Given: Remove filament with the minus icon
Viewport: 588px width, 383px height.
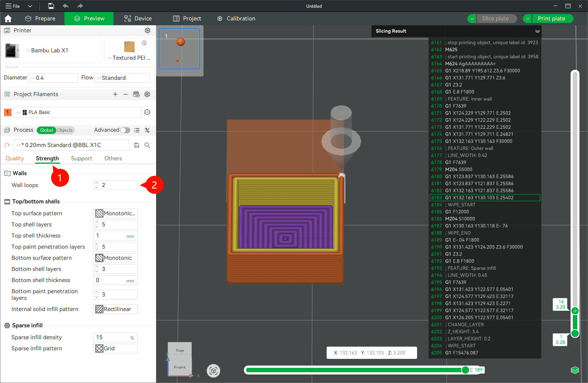Looking at the screenshot, I should (126, 94).
